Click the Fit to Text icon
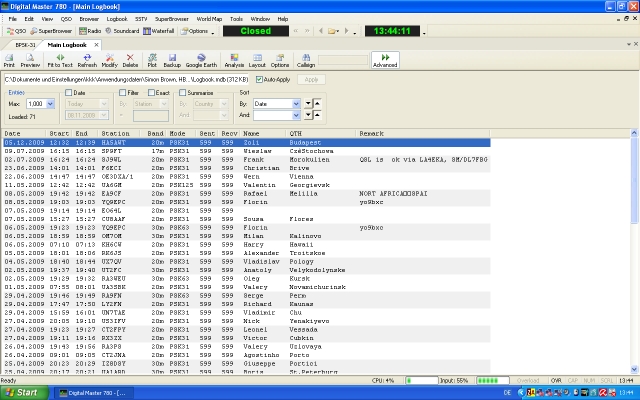Screen dimensions: 640x400 59,60
